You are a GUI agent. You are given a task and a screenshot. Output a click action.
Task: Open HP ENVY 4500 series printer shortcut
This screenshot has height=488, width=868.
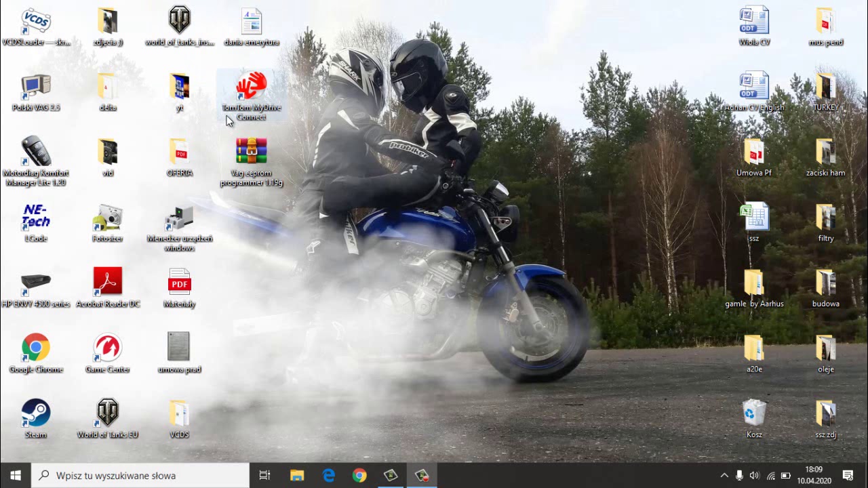pyautogui.click(x=36, y=289)
